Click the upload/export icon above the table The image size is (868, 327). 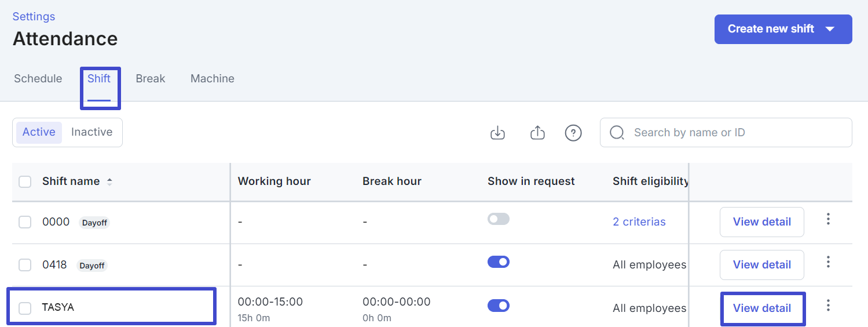(538, 133)
